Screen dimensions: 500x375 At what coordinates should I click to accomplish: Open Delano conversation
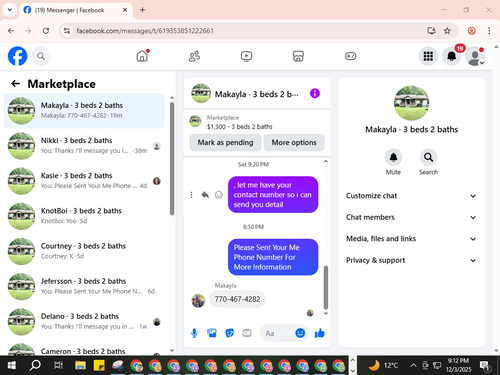pos(84,321)
